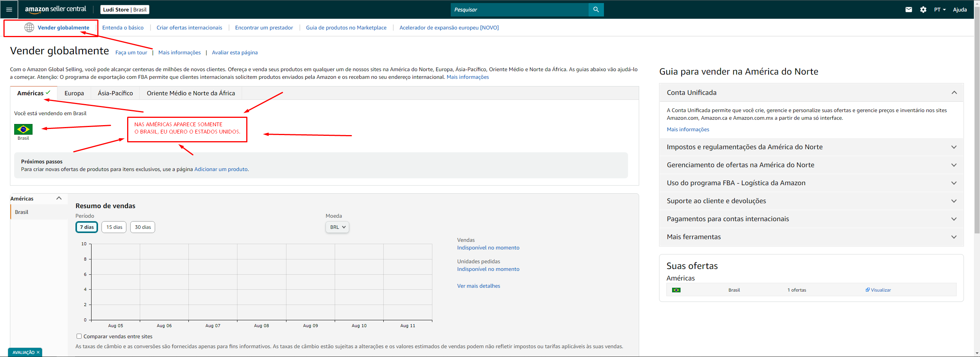
Task: Open the BRL currency dropdown
Action: point(337,227)
